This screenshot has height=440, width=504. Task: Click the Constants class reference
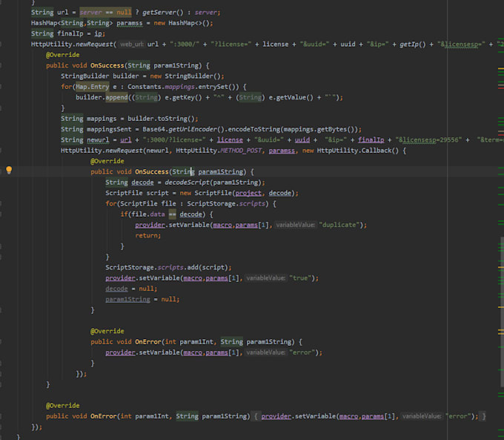pyautogui.click(x=144, y=87)
